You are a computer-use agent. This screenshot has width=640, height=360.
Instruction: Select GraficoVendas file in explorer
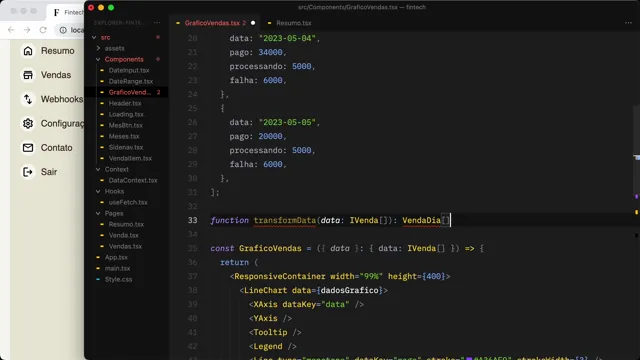coord(130,93)
